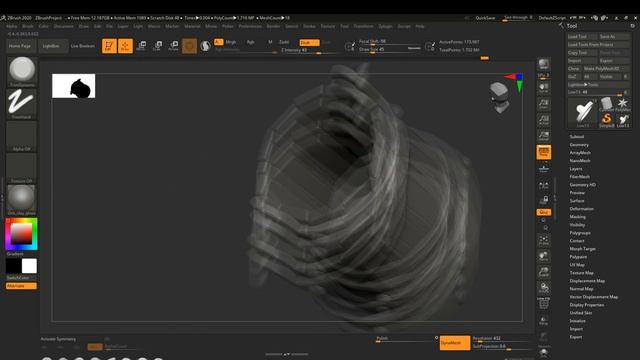The image size is (640, 360).
Task: Open the Preferences menu
Action: (x=250, y=26)
